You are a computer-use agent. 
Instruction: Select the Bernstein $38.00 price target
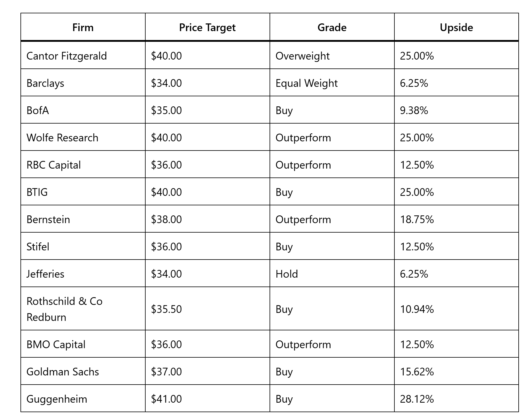(166, 220)
